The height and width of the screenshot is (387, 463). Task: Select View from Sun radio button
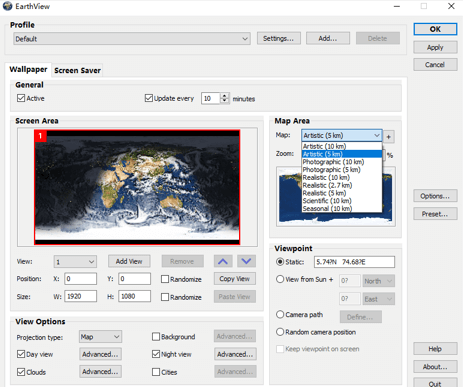[x=280, y=279]
